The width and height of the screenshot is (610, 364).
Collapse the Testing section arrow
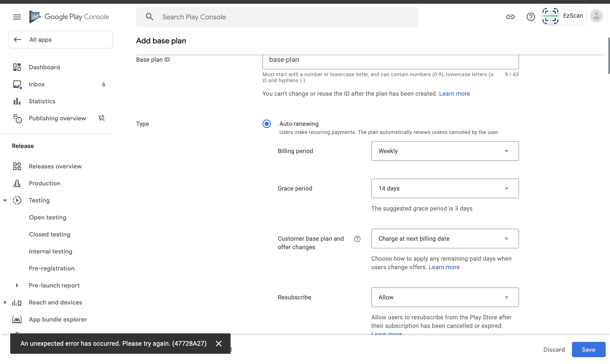point(5,200)
